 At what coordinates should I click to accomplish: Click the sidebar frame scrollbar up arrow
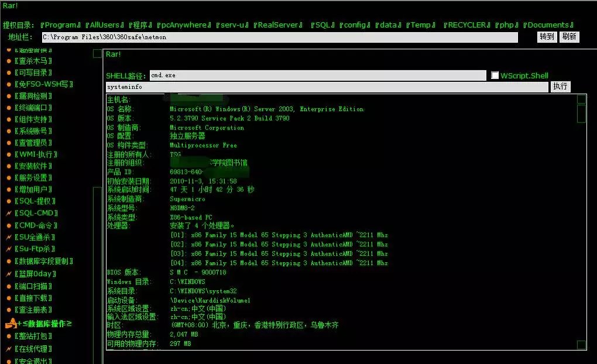97,54
